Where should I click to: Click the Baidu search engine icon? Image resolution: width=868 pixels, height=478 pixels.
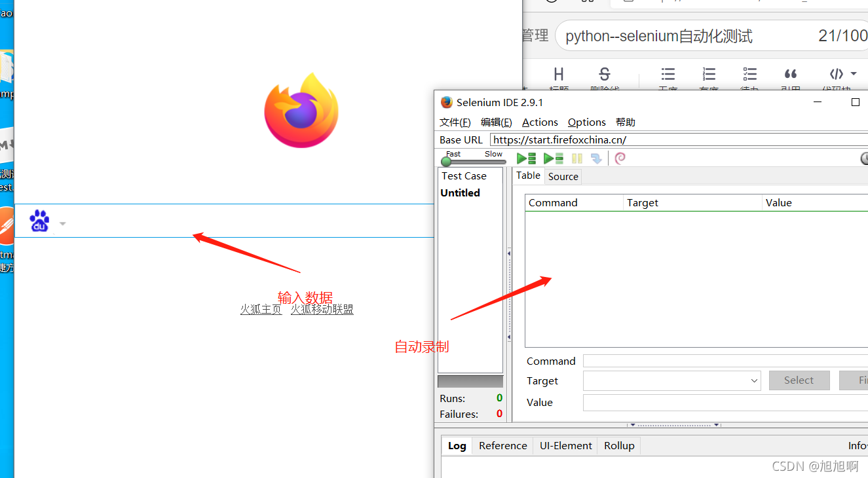39,221
